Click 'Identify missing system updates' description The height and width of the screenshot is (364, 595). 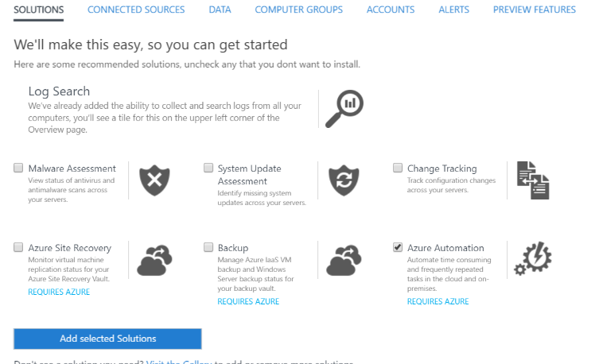pos(262,198)
